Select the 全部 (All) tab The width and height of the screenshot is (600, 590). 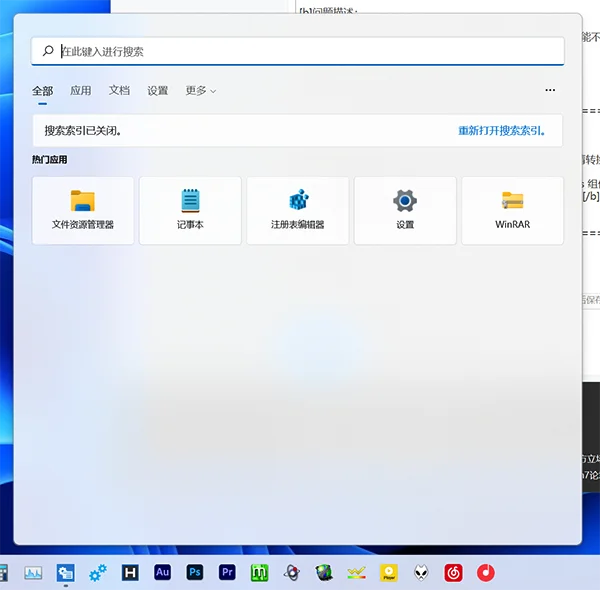42,91
